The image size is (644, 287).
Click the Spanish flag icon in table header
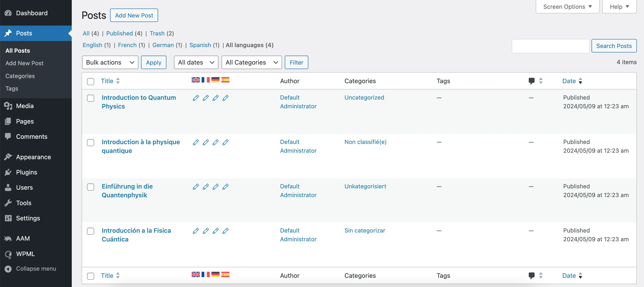225,80
